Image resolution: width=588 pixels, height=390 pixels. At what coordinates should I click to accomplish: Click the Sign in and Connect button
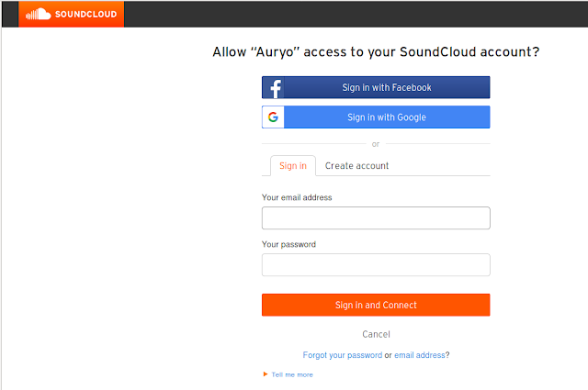click(376, 305)
